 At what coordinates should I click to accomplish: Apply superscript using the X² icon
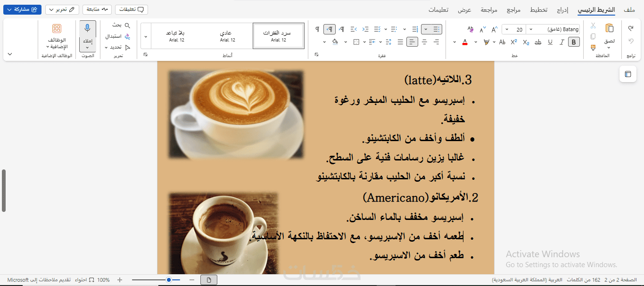(x=514, y=42)
